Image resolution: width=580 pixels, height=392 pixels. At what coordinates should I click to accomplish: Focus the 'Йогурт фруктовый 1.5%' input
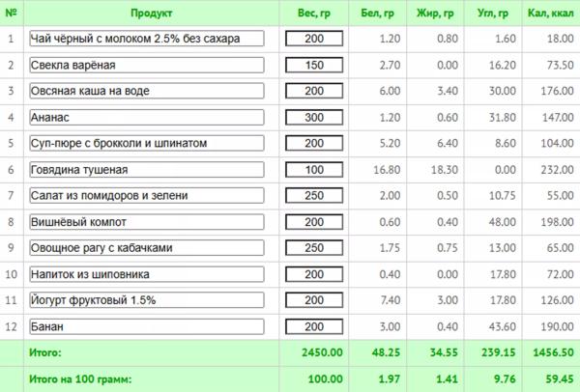pyautogui.click(x=146, y=299)
